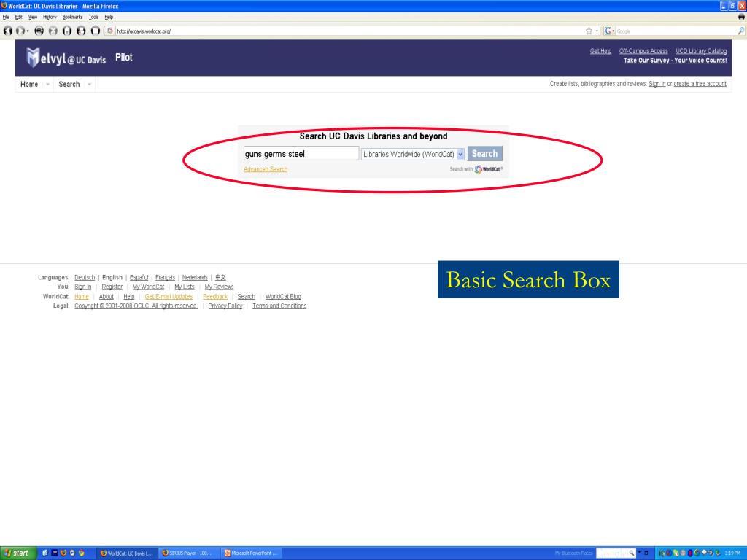The width and height of the screenshot is (747, 560).
Task: Open the File menu
Action: (6, 17)
